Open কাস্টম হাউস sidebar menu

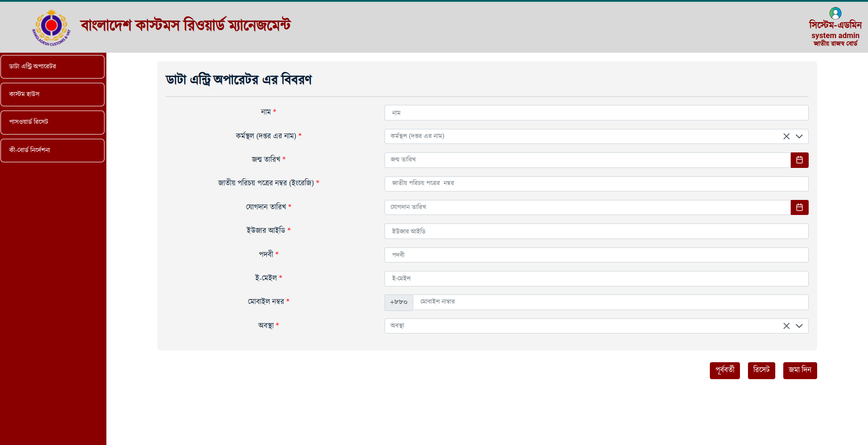point(52,95)
